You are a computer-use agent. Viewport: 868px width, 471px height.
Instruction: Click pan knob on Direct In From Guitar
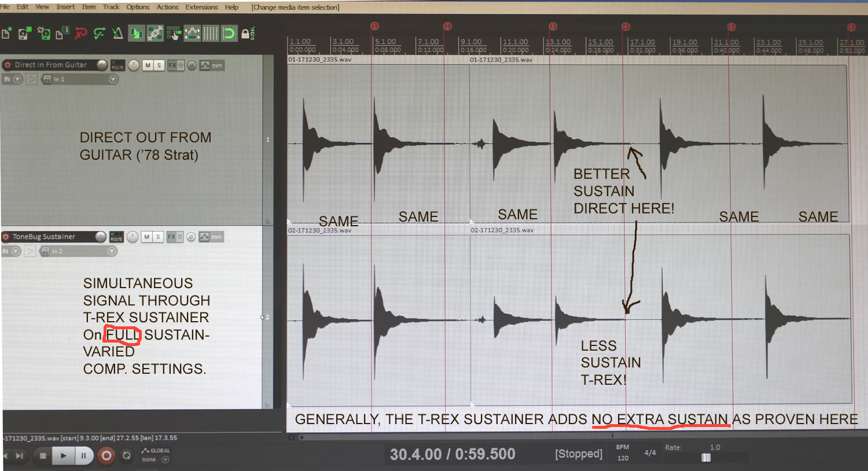134,65
